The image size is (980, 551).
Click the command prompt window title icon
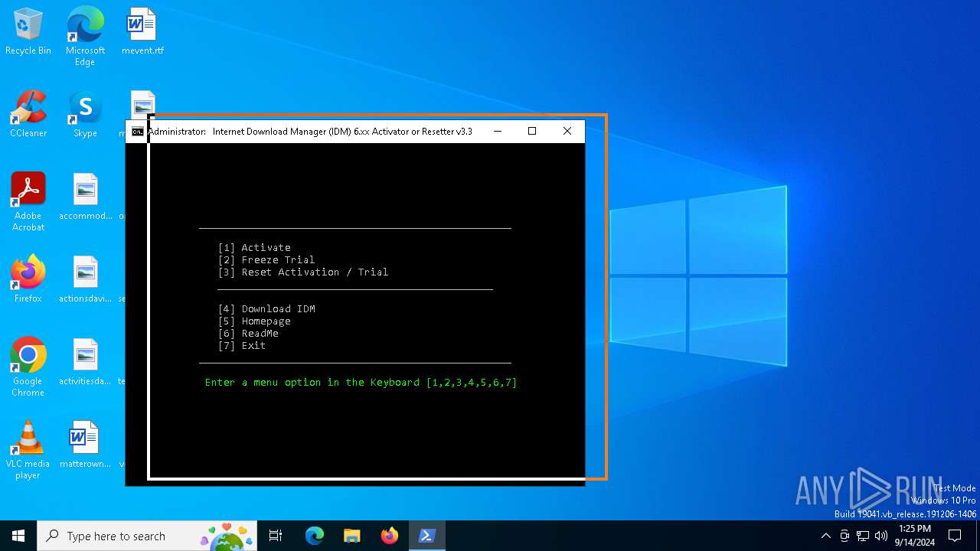(x=138, y=132)
